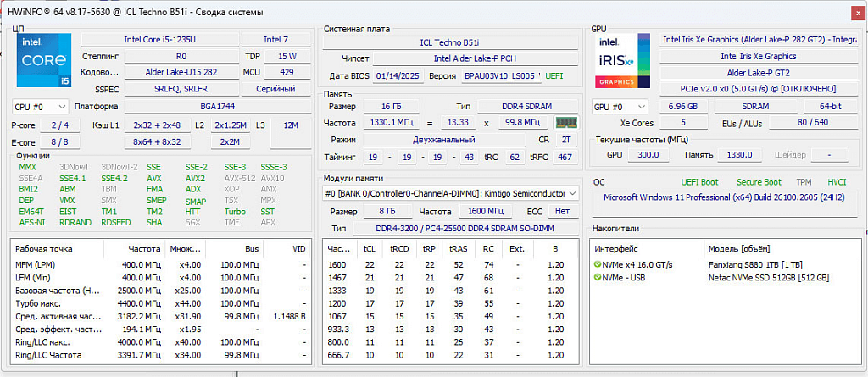This screenshot has width=868, height=377.
Task: Click the tCL column header in timings table
Action: coord(369,249)
